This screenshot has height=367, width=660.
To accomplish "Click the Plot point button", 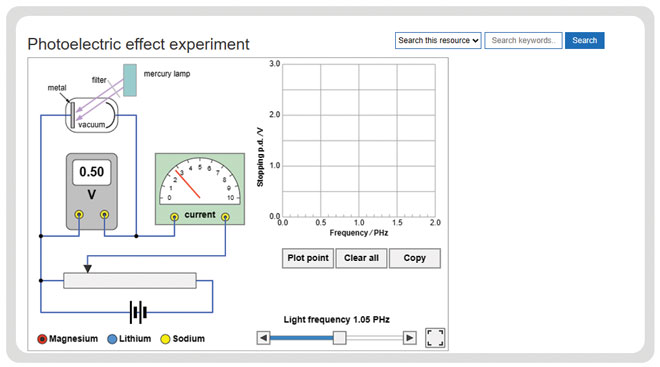I will point(308,258).
